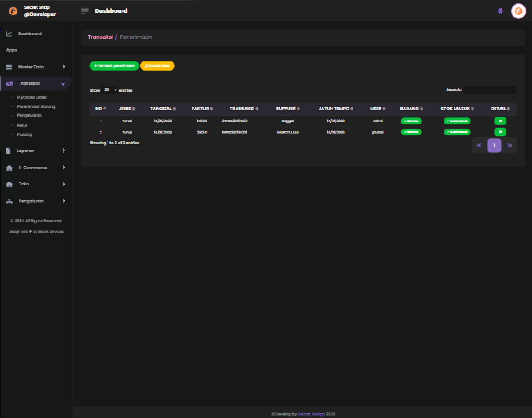The image size is (532, 418).
Task: Click the Secret Shop logo icon
Action: click(x=13, y=11)
